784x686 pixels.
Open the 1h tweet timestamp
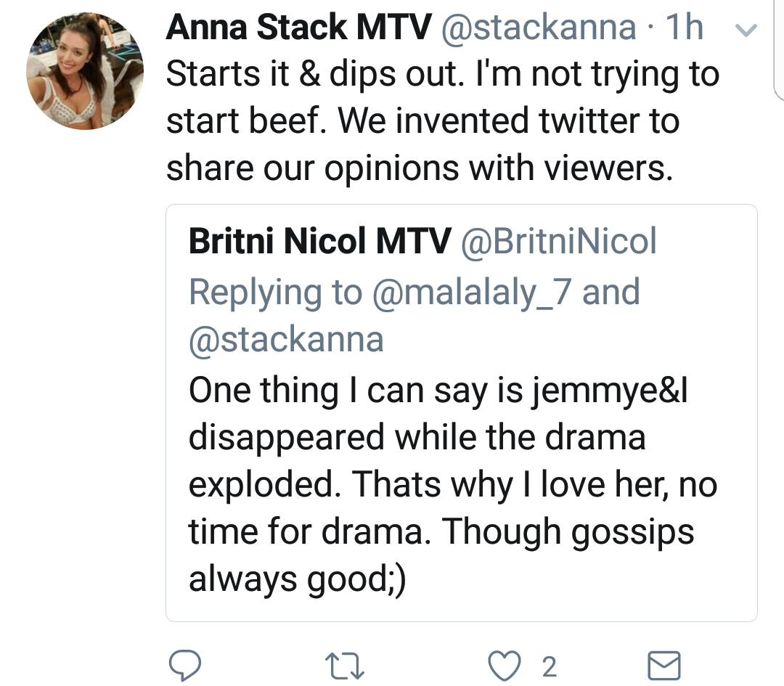684,27
